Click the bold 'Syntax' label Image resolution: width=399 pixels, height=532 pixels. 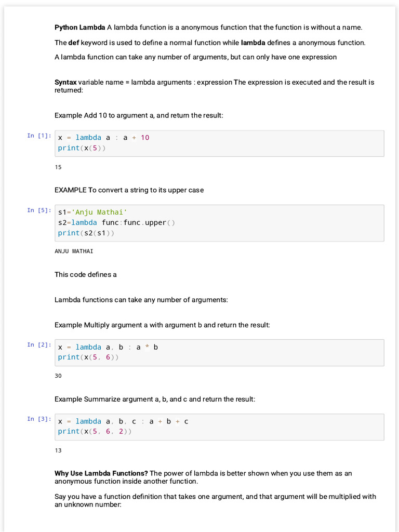click(65, 82)
